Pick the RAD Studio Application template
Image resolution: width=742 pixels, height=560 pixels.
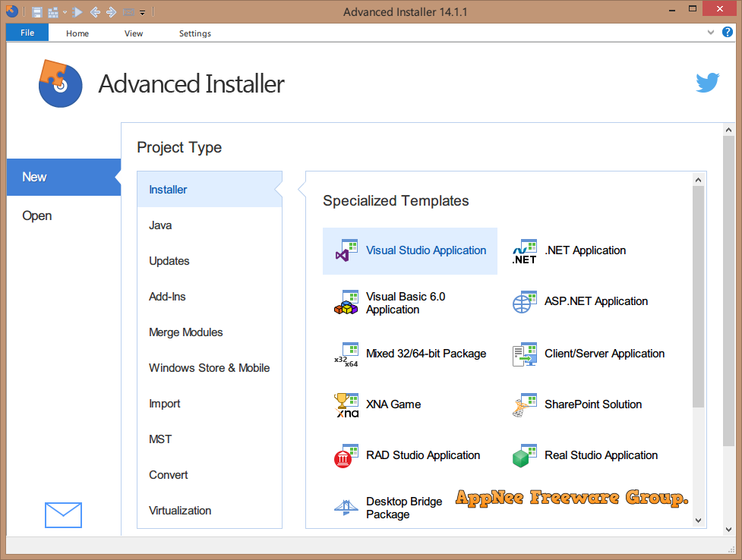(407, 455)
